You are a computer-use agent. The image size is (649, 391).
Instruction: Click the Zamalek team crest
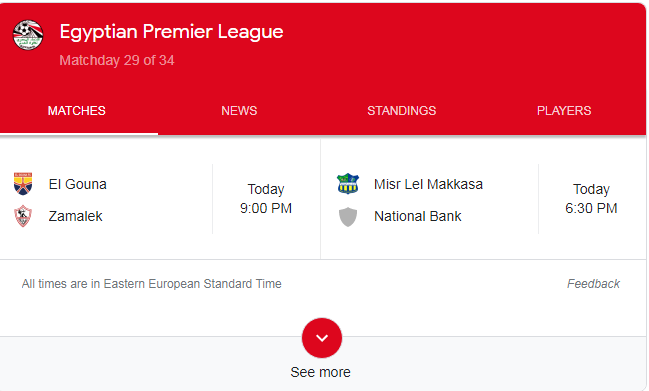coord(23,216)
